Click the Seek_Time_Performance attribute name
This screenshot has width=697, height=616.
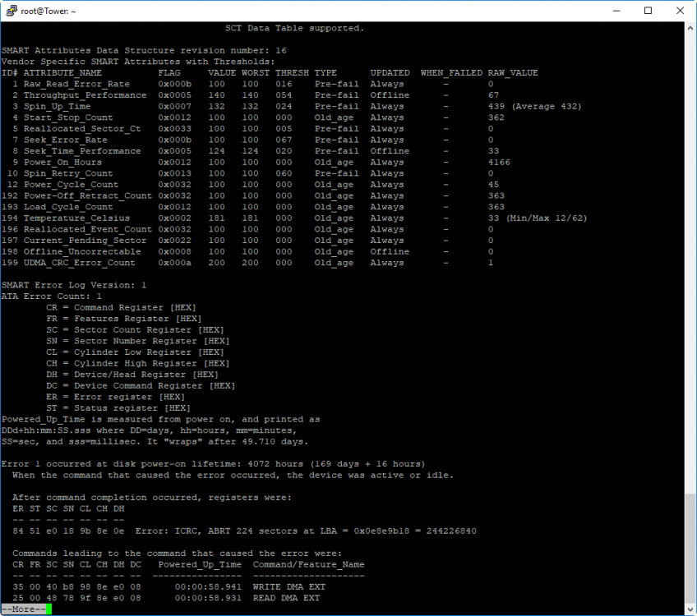point(82,151)
